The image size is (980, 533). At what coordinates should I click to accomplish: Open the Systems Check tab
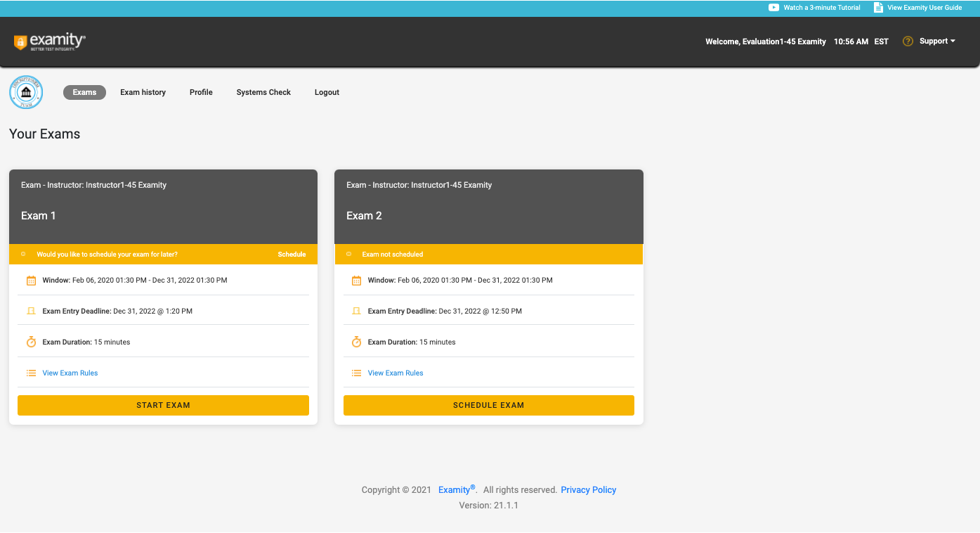[x=263, y=92]
